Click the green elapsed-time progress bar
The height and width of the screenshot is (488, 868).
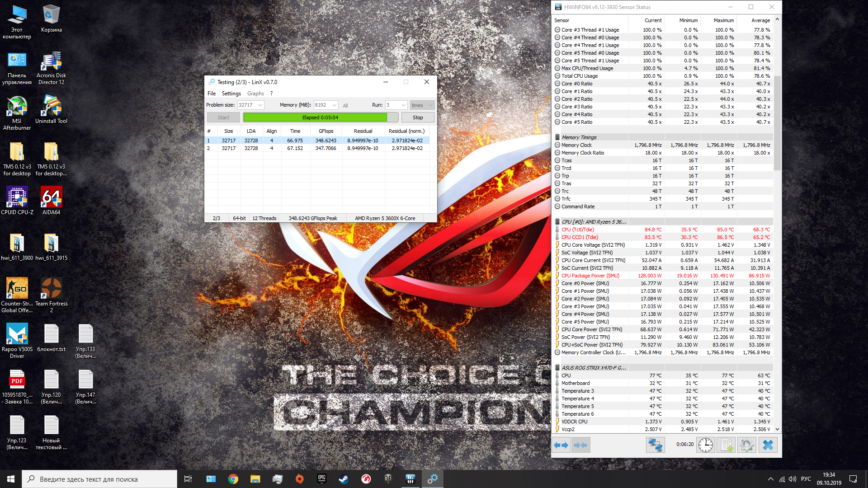click(x=315, y=117)
